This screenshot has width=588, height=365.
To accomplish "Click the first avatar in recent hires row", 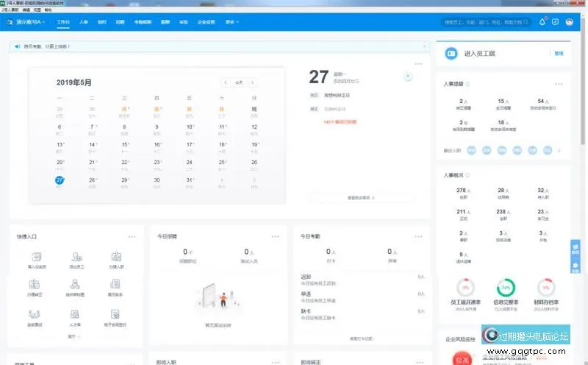I will click(x=471, y=151).
